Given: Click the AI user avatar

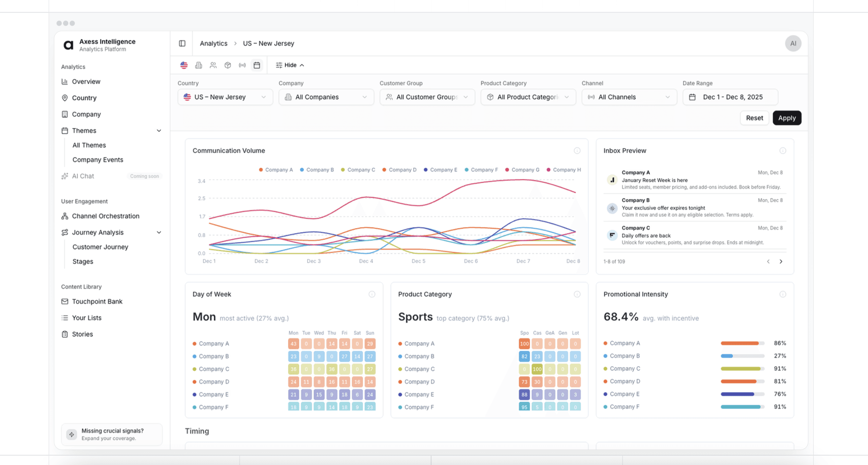Looking at the screenshot, I should pos(793,43).
